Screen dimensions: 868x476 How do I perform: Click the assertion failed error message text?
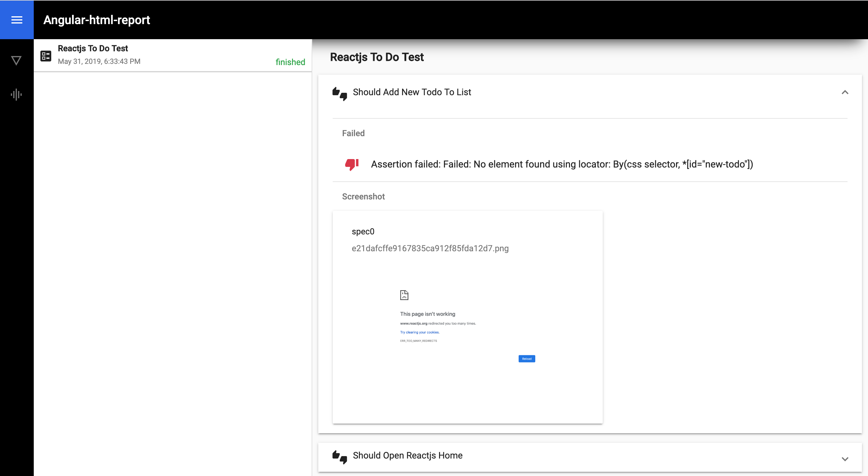tap(562, 164)
